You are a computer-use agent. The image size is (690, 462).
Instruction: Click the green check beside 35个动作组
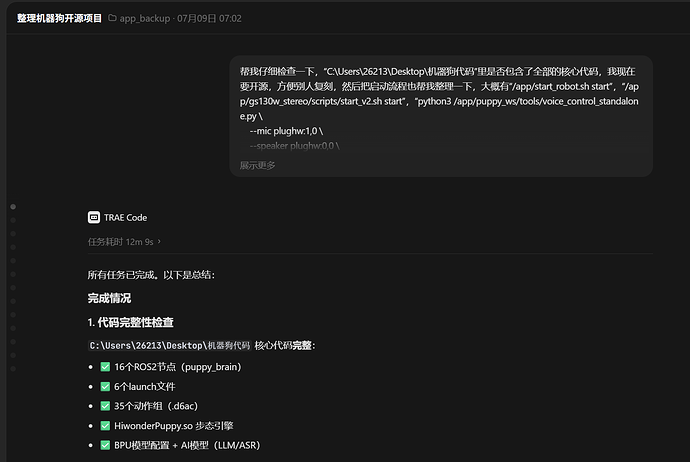[x=105, y=406]
